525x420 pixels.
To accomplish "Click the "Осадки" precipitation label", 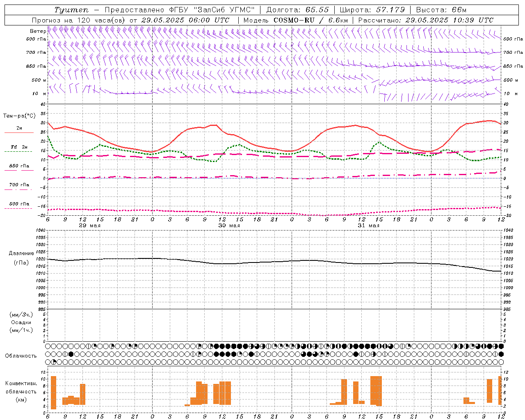I will pos(21,322).
